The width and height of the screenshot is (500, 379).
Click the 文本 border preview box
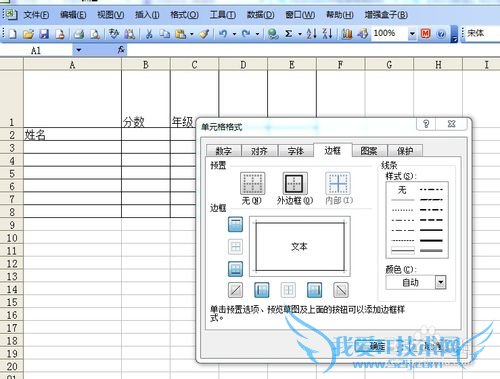(x=300, y=246)
